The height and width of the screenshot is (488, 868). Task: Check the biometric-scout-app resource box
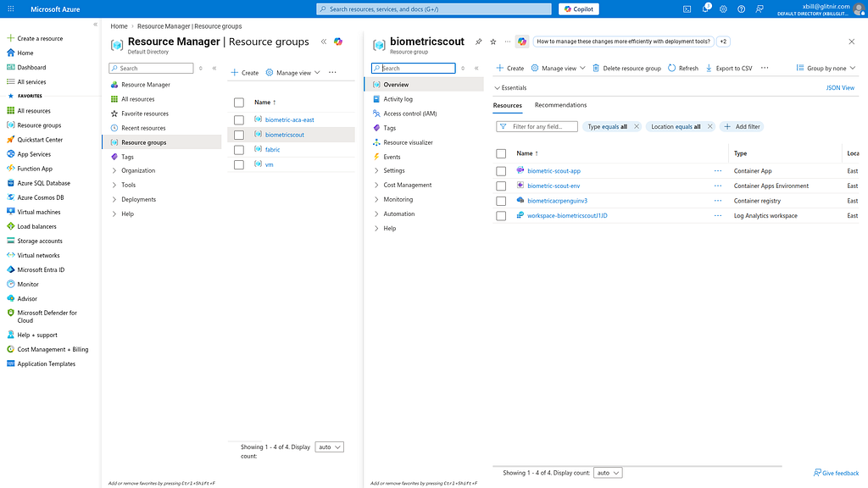click(501, 171)
